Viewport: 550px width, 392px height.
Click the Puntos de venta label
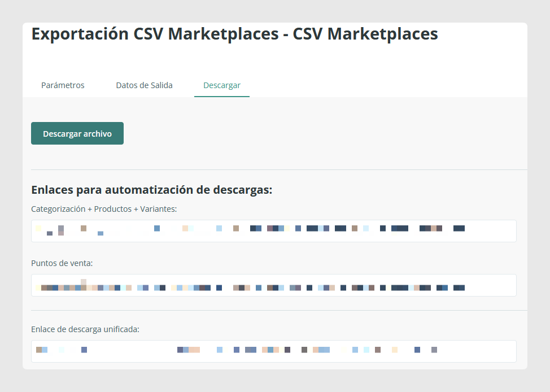tap(62, 263)
